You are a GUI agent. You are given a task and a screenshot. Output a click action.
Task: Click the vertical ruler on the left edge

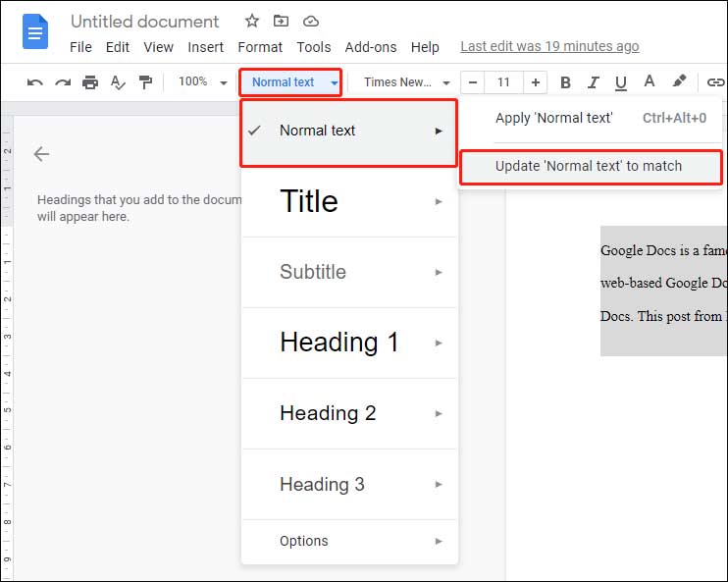tap(7, 347)
